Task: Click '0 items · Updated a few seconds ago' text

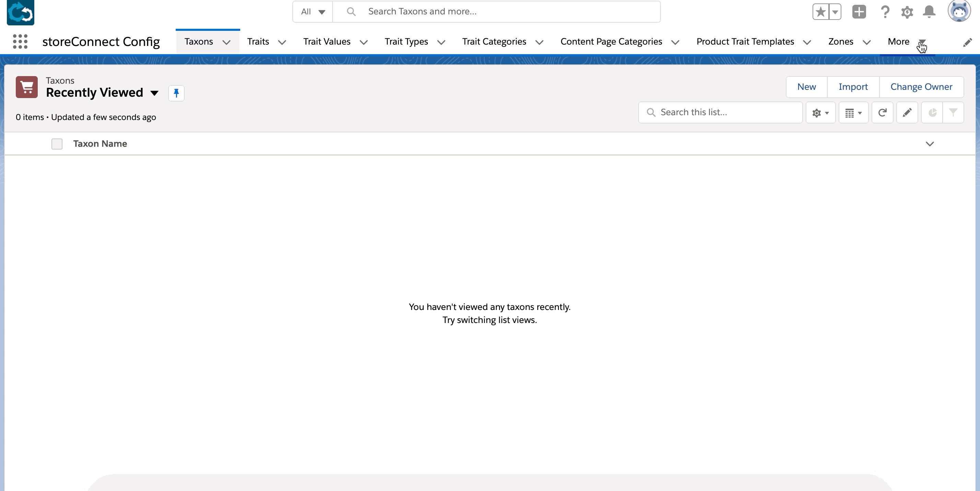Action: tap(86, 117)
